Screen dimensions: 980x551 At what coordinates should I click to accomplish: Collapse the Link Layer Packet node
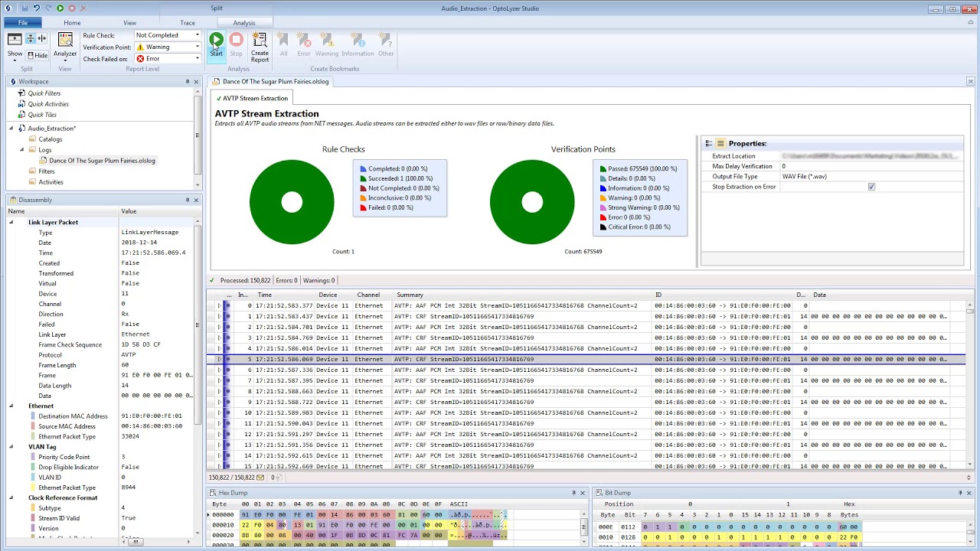click(11, 222)
